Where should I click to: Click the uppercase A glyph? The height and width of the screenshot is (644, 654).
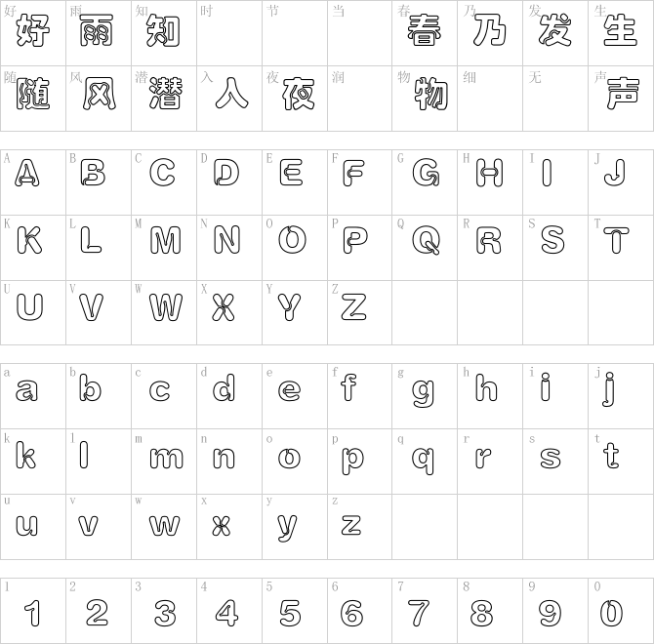click(x=27, y=173)
